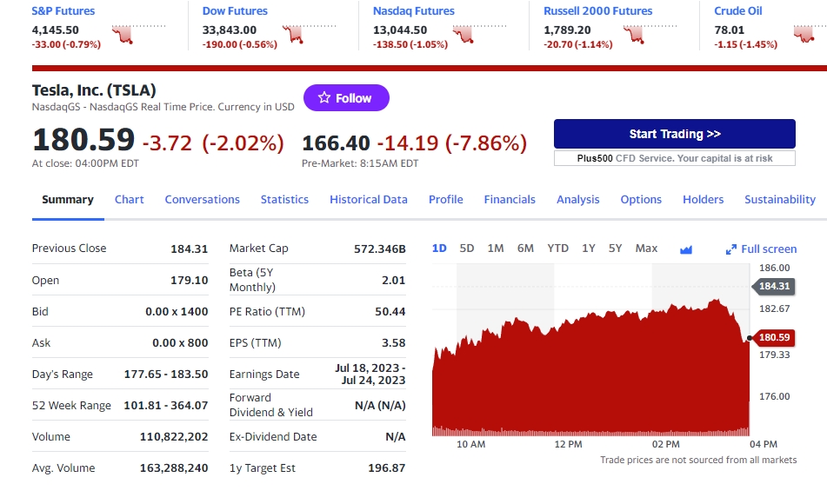Select the 5D chart range
The width and height of the screenshot is (827, 504).
tap(467, 249)
